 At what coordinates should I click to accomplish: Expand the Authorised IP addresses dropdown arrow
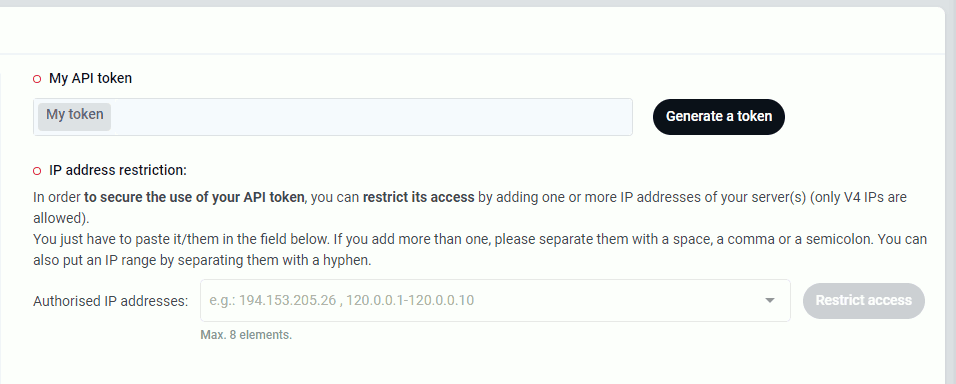pyautogui.click(x=769, y=300)
